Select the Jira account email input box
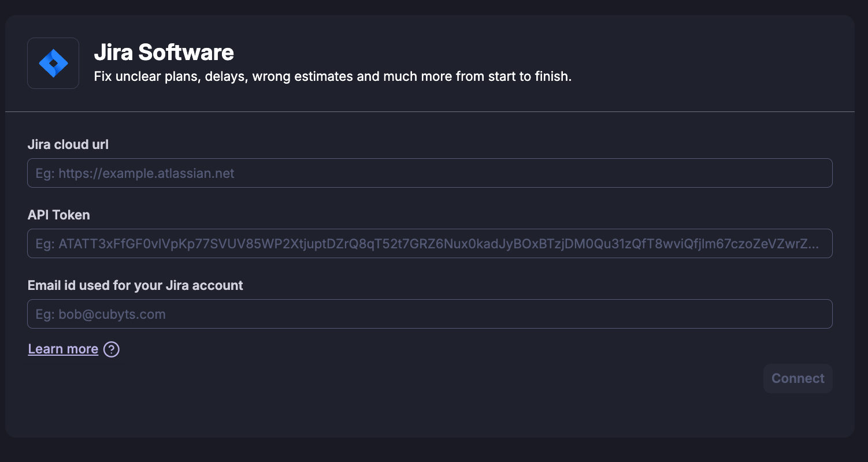 click(x=430, y=314)
